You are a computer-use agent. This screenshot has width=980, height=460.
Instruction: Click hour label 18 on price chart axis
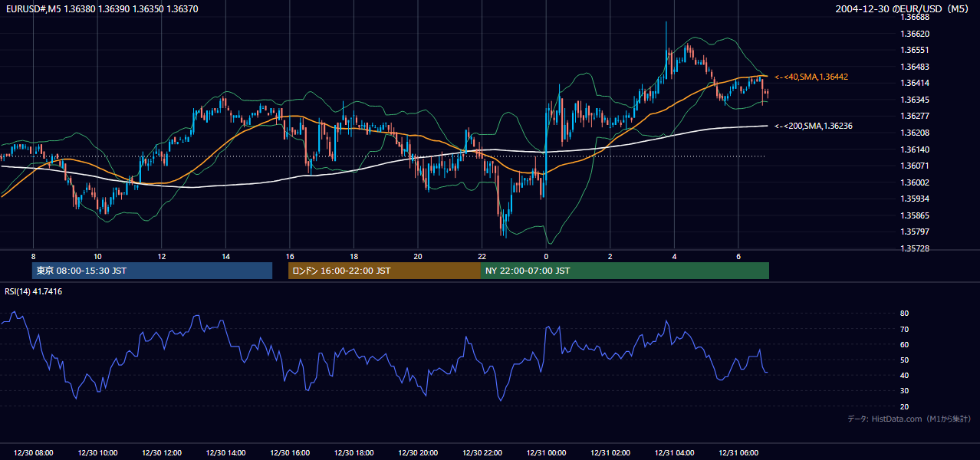tap(354, 256)
